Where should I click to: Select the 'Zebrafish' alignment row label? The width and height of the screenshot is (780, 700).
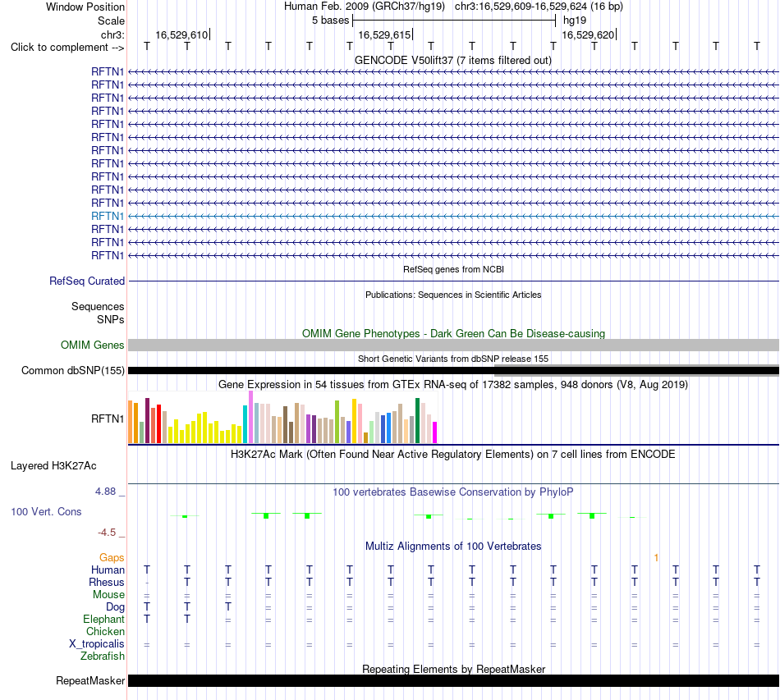click(x=103, y=657)
